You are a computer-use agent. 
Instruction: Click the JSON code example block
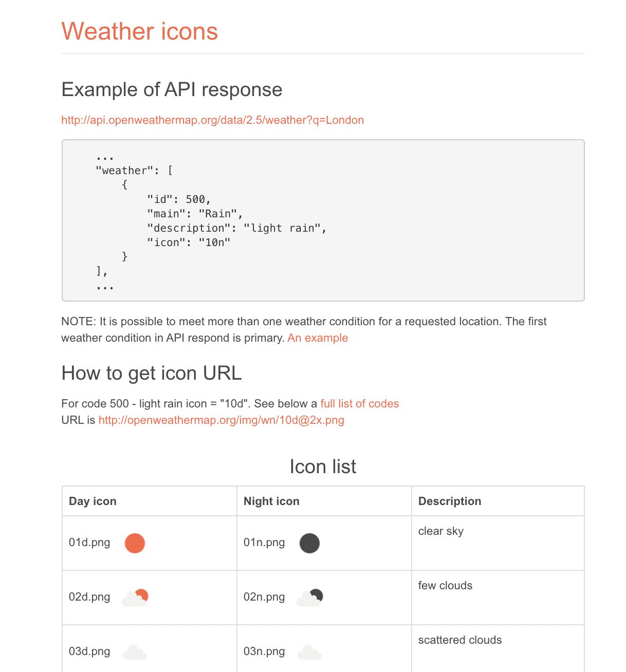tap(323, 220)
